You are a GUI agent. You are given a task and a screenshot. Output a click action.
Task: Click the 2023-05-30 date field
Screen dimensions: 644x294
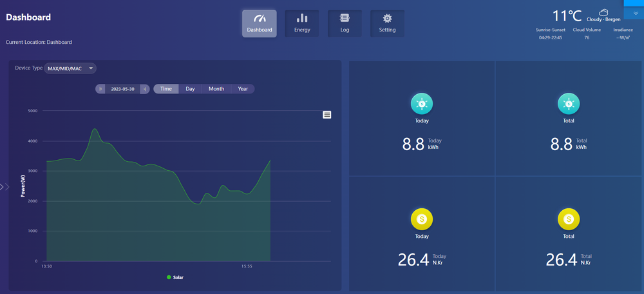pos(122,89)
